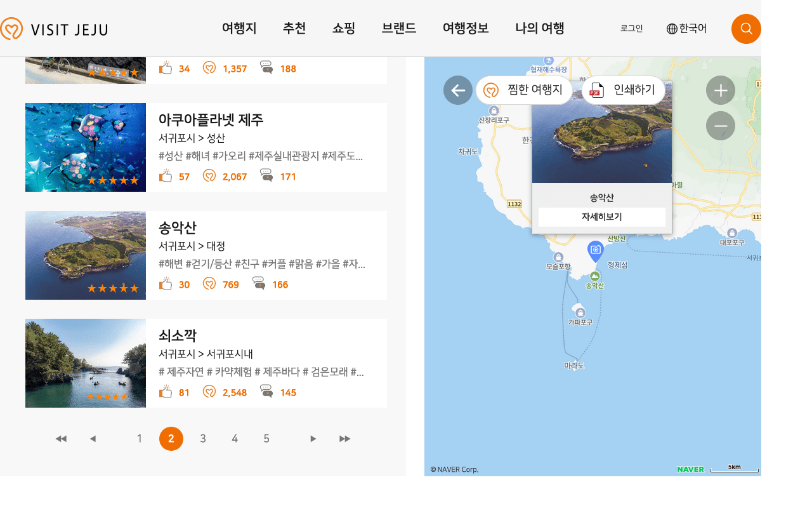Click the green 송악산 map marker

coord(595,276)
